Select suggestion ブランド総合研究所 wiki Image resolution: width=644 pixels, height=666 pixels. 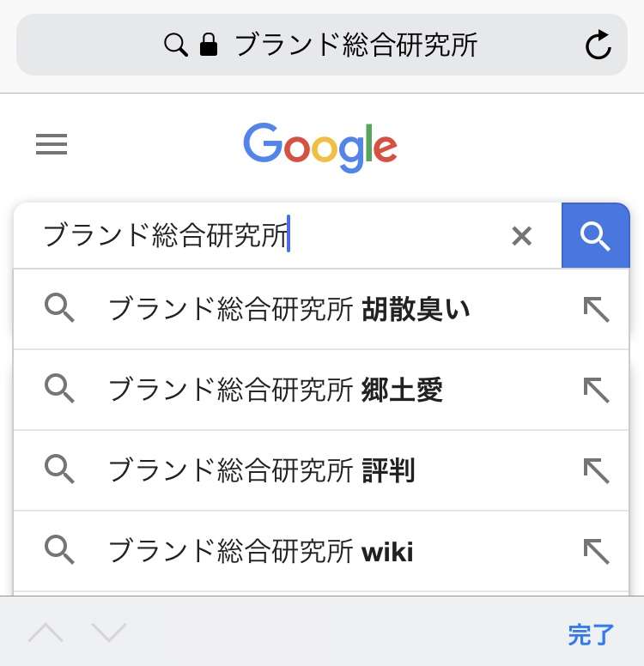pos(260,551)
